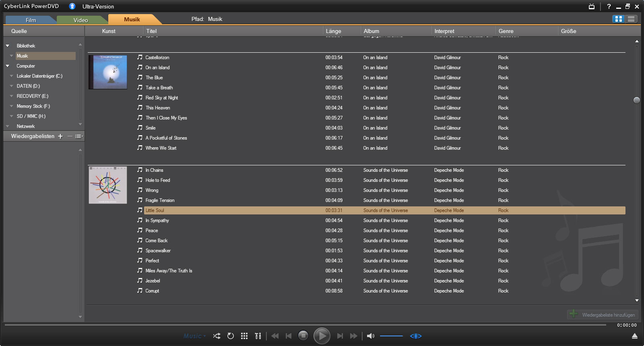The image size is (644, 346).
Task: Toggle the blue TrueTheater eye icon
Action: click(x=416, y=336)
